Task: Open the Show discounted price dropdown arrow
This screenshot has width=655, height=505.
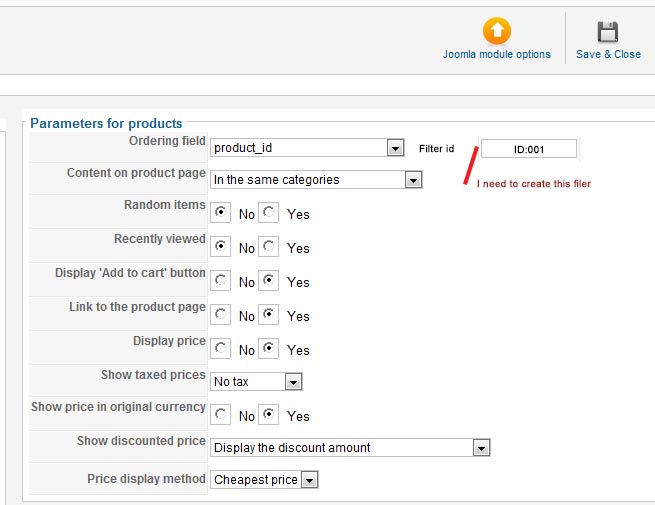Action: pos(481,448)
